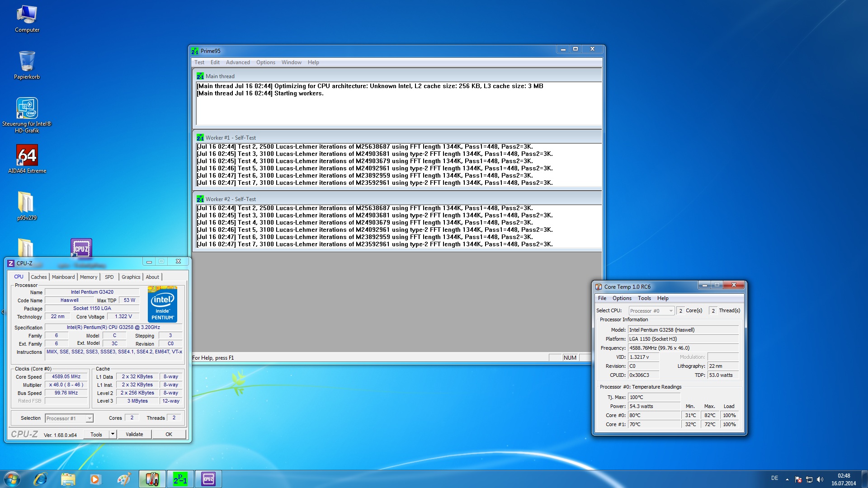Viewport: 868px width, 488px height.
Task: Select the CPU tab in CPU-Z
Action: pos(19,277)
